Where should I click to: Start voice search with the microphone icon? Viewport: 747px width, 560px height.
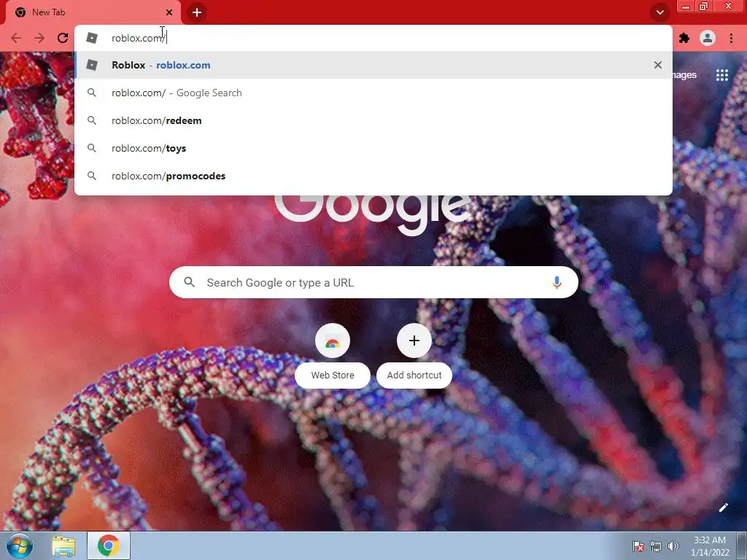(x=557, y=282)
